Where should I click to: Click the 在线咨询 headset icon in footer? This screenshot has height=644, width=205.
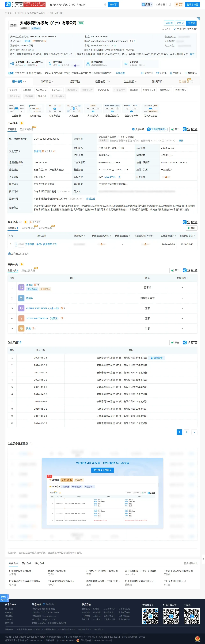(x=44, y=605)
